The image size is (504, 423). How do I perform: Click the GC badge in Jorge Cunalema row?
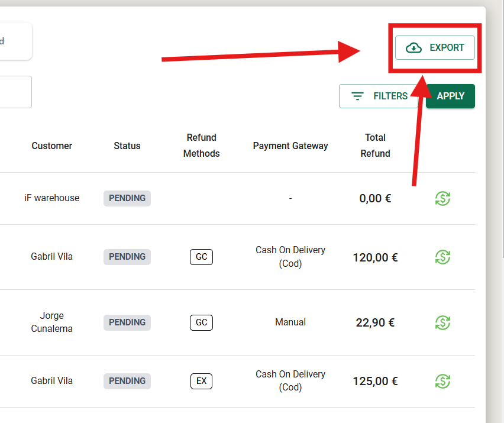coord(202,322)
